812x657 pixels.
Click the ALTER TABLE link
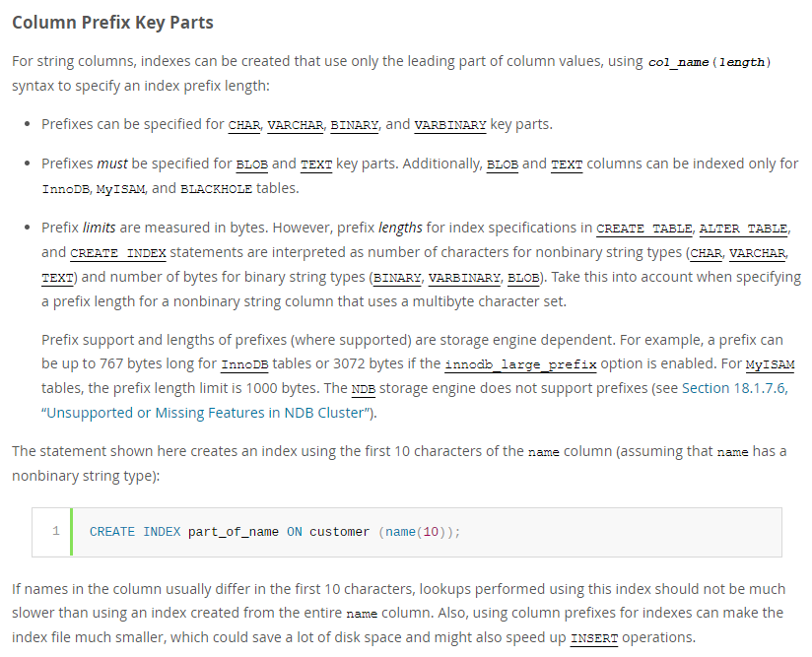[x=743, y=228]
